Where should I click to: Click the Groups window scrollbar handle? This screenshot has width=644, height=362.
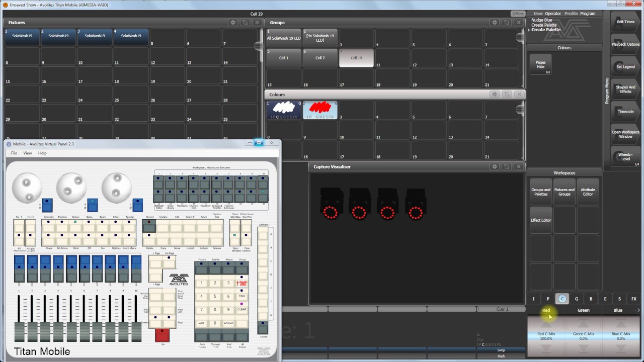[x=520, y=38]
